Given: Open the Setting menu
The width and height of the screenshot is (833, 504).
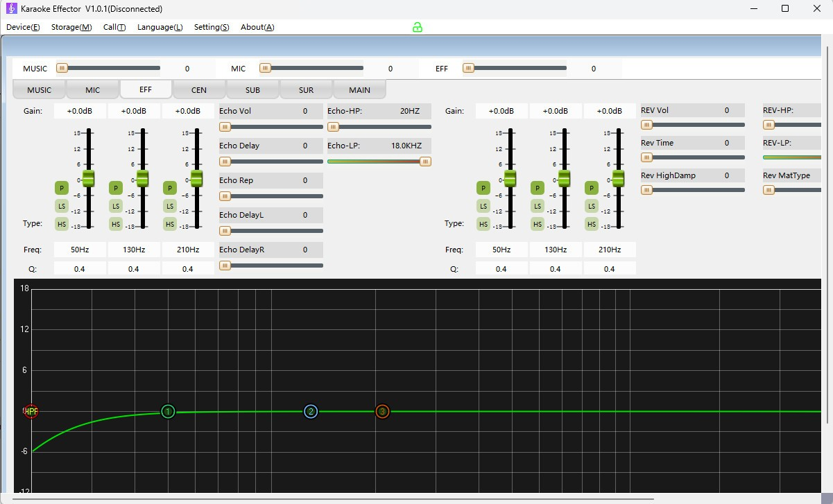Looking at the screenshot, I should [212, 27].
